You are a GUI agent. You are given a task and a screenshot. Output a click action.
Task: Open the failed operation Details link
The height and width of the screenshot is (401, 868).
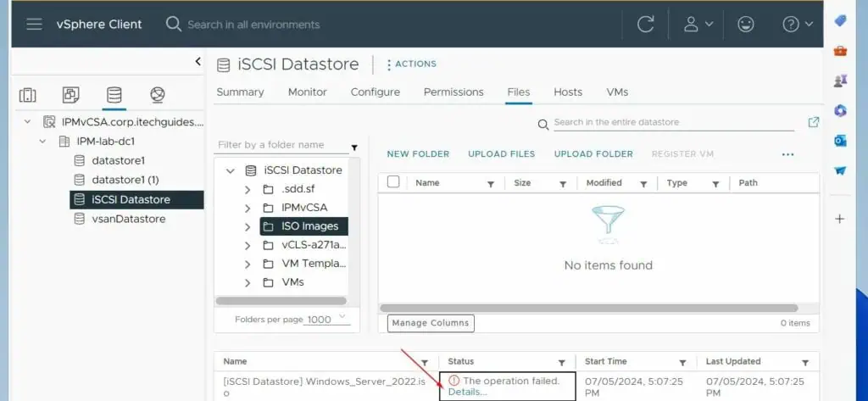[x=468, y=393]
